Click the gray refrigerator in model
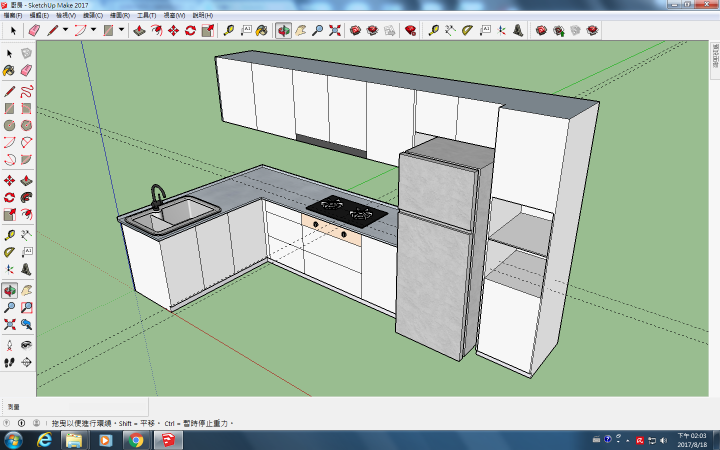This screenshot has height=450, width=720. [441, 248]
